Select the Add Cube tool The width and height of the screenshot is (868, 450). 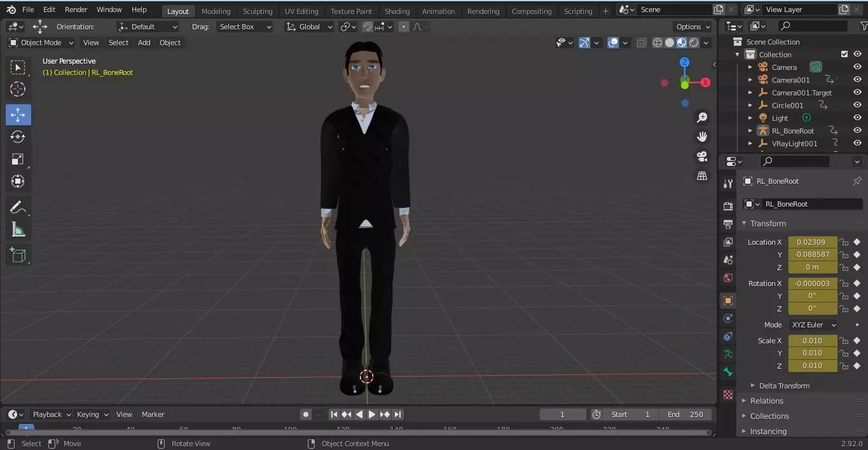click(x=18, y=256)
